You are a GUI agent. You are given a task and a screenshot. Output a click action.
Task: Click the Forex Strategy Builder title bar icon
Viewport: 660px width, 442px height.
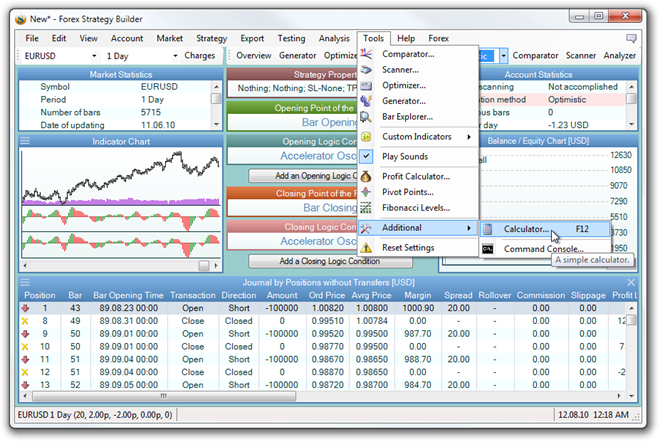tap(20, 19)
